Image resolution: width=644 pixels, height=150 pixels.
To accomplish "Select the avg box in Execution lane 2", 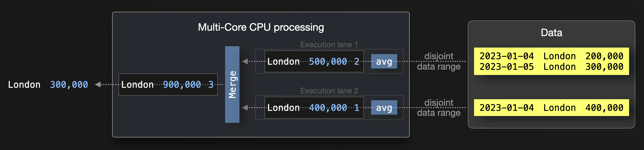I will (384, 108).
